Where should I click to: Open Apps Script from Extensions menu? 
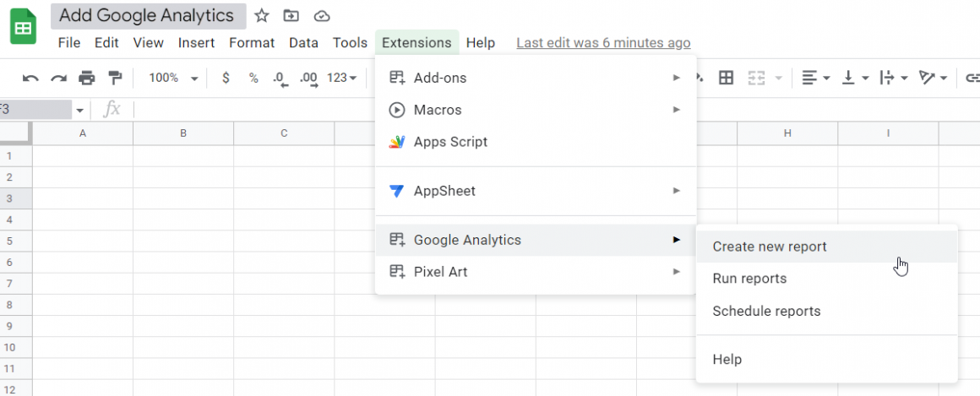point(536,142)
